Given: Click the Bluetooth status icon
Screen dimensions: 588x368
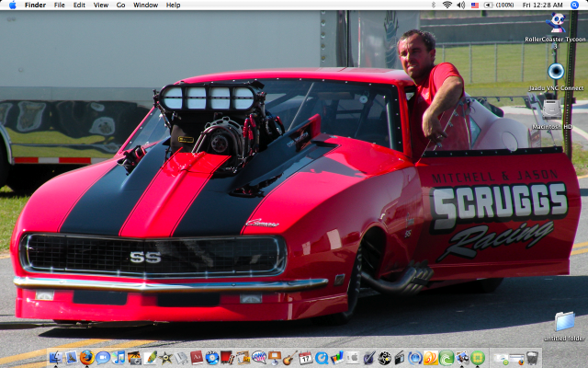Looking at the screenshot, I should [434, 5].
